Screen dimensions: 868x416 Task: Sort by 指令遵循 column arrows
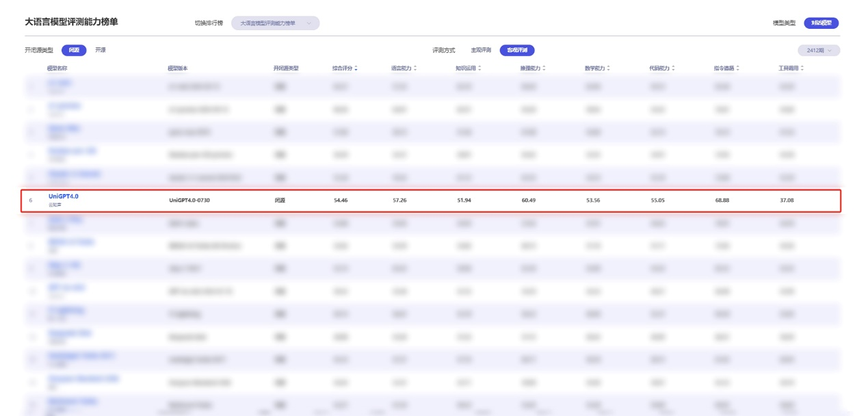(x=738, y=68)
